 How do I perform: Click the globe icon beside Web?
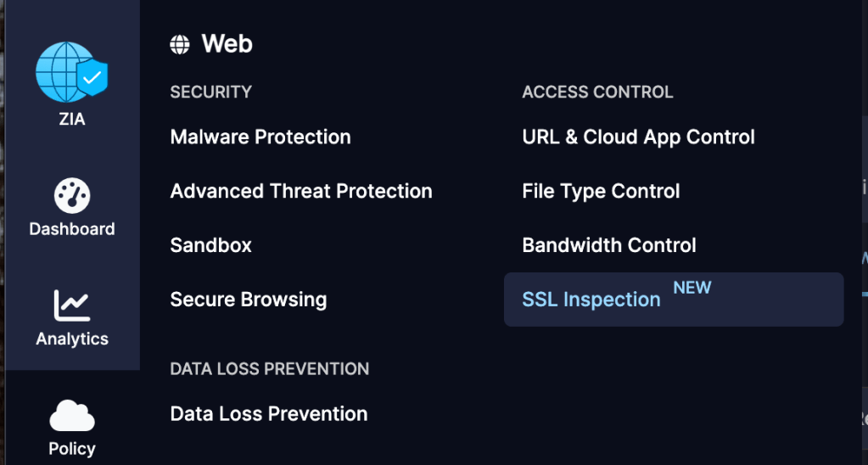tap(180, 44)
